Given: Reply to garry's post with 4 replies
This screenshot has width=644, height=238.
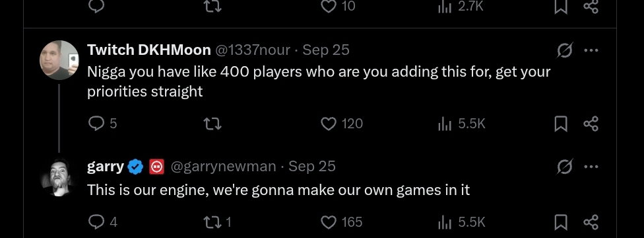Looking at the screenshot, I should point(103,222).
